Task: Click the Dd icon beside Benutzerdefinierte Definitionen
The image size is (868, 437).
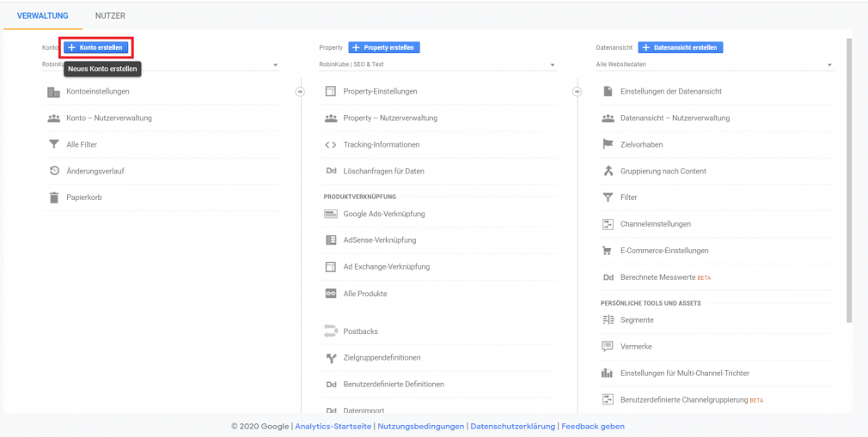Action: point(331,385)
